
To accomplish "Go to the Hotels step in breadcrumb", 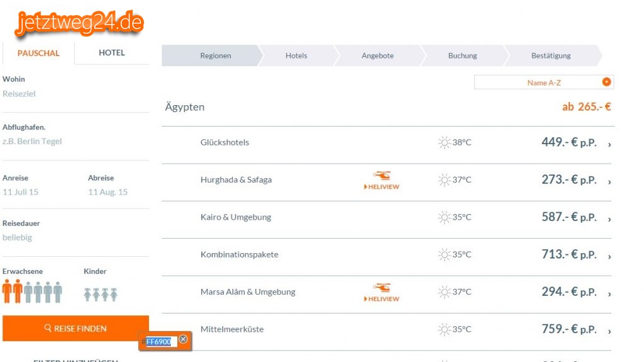I will point(296,55).
